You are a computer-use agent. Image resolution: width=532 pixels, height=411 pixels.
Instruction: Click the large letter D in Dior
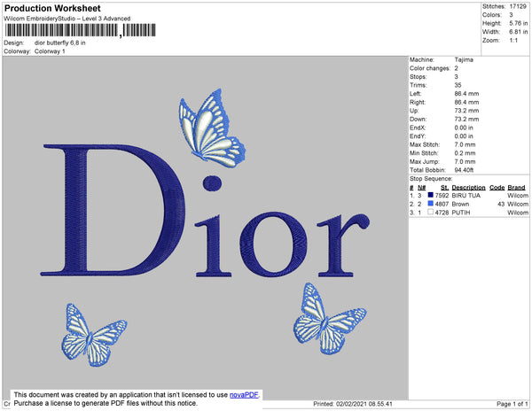click(x=113, y=210)
